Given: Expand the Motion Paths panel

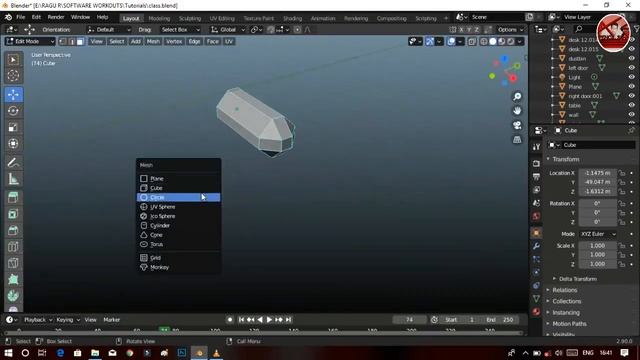Looking at the screenshot, I should [569, 324].
